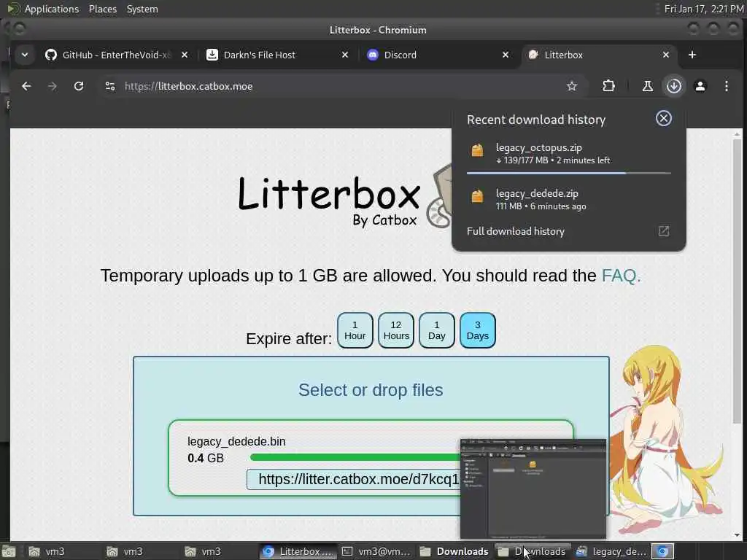Open the legacy_octopus.zip download entry
Screen dimensions: 747x560
(569, 153)
